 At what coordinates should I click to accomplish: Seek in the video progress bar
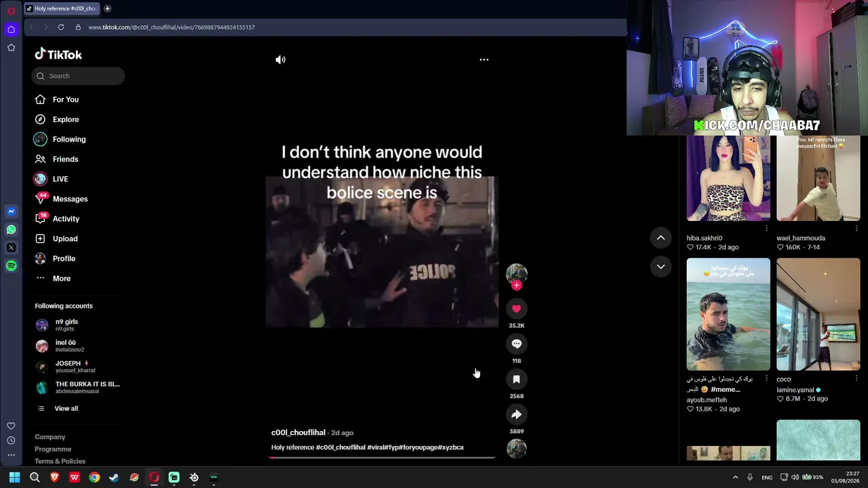click(382, 457)
